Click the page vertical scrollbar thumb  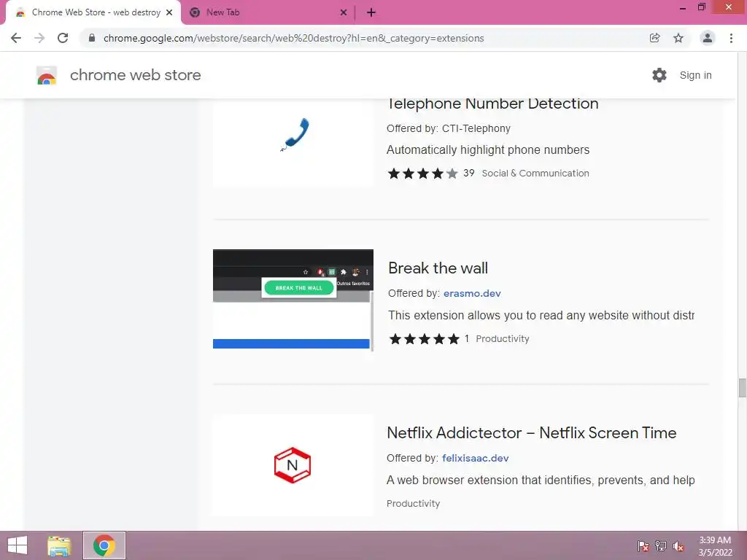pyautogui.click(x=742, y=388)
